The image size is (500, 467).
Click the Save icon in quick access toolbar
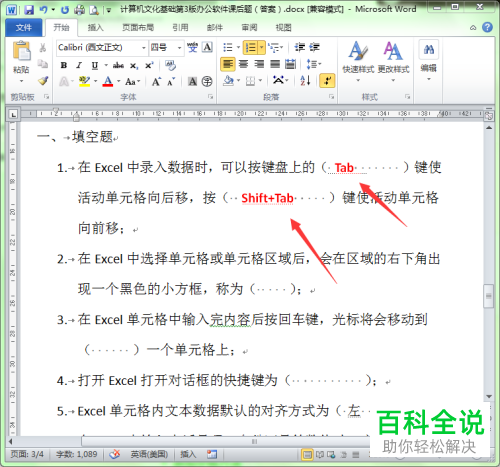(29, 10)
